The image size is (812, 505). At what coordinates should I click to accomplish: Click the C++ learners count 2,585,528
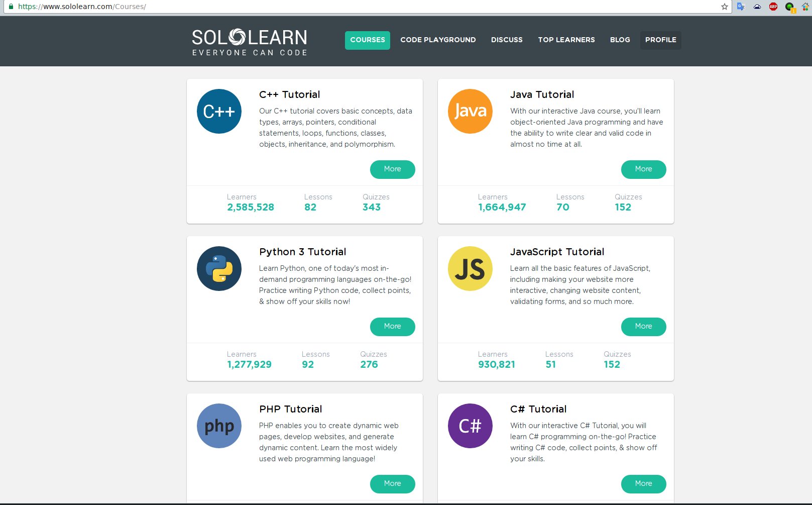tap(251, 207)
